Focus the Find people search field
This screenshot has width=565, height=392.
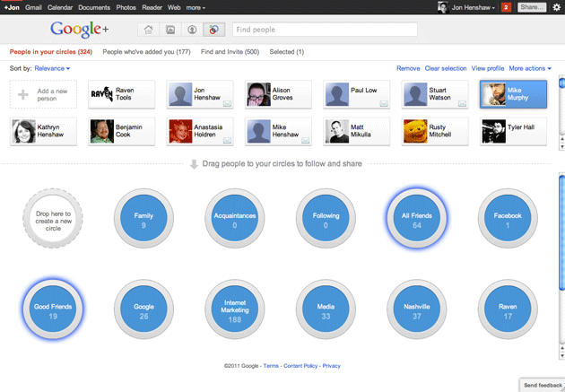tap(325, 30)
